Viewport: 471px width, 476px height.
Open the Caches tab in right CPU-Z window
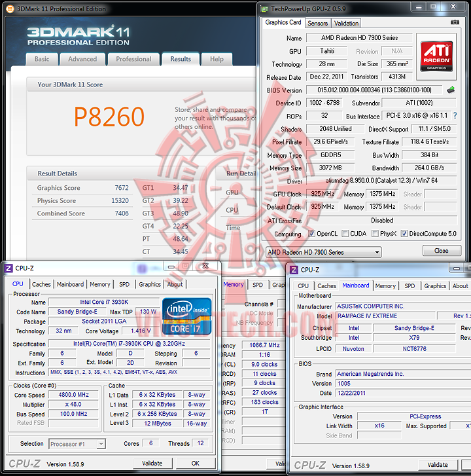pyautogui.click(x=326, y=286)
